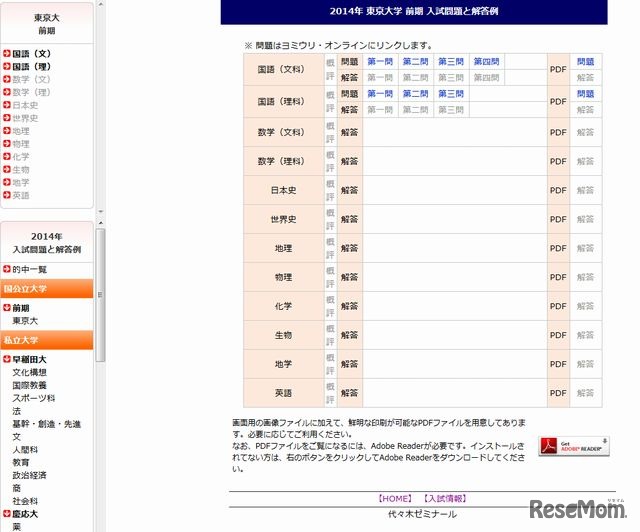Select 商 under 早稲田大
This screenshot has height=532, width=640.
tap(16, 488)
